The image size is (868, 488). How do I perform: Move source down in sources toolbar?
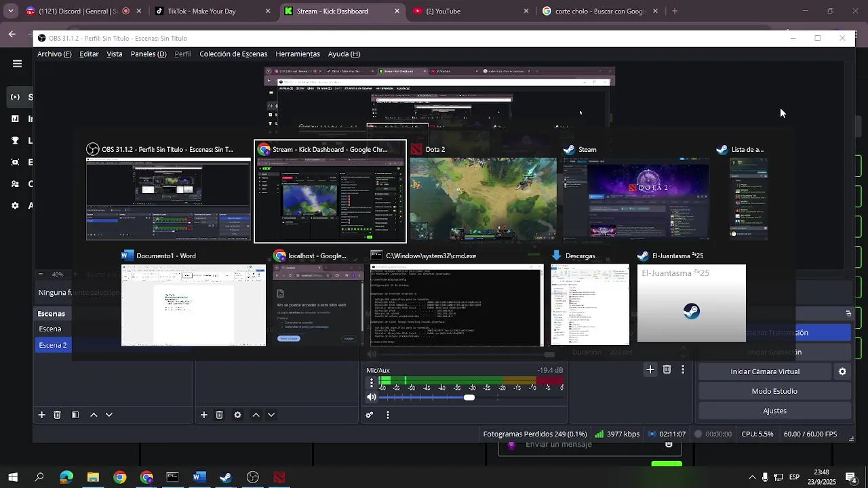tap(271, 415)
